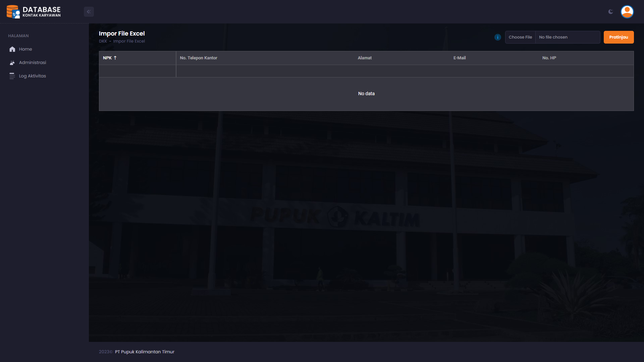Toggle dark mode moon icon
This screenshot has width=644, height=362.
(x=611, y=12)
